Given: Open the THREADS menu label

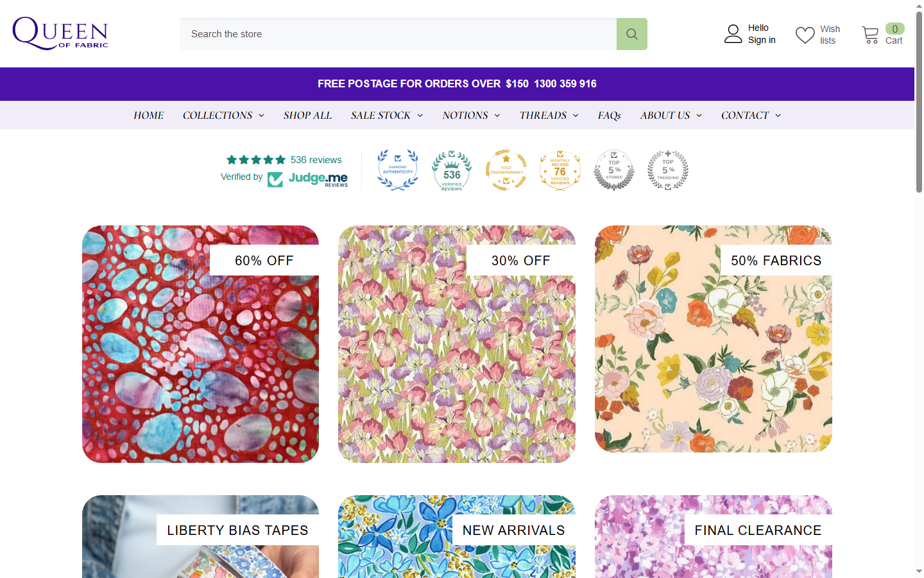Looking at the screenshot, I should [543, 116].
